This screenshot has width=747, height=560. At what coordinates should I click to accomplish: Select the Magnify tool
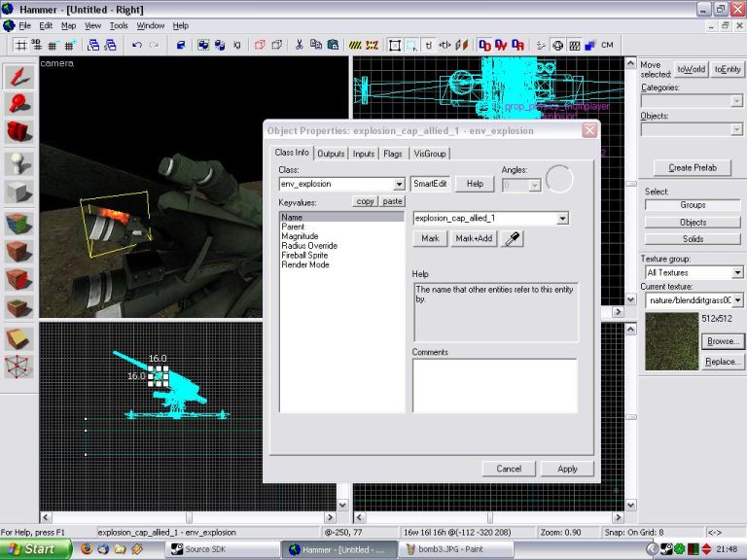pyautogui.click(x=19, y=103)
